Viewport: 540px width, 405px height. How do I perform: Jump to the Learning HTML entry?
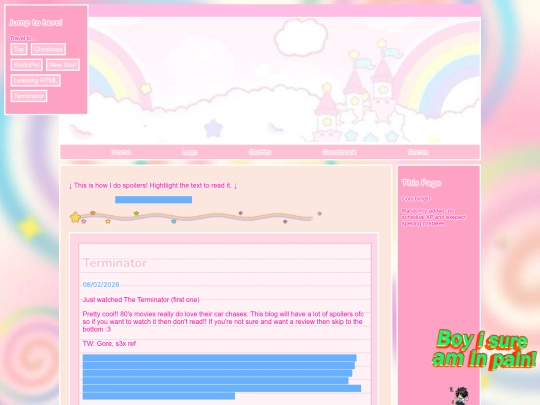pyautogui.click(x=35, y=81)
